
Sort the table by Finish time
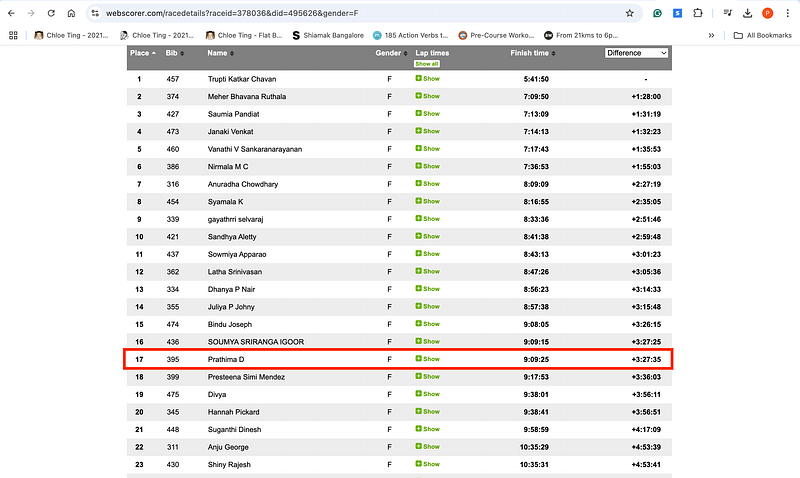click(533, 53)
